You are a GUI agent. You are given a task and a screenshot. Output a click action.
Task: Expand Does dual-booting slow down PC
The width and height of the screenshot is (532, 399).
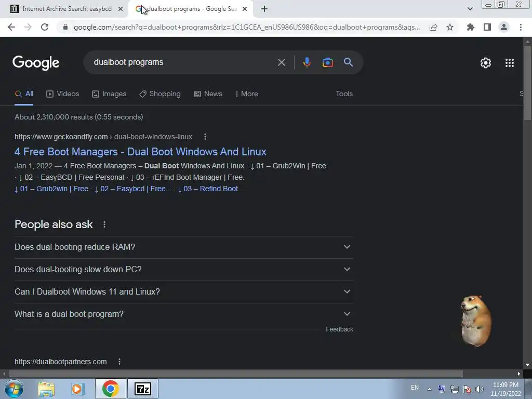pos(183,270)
